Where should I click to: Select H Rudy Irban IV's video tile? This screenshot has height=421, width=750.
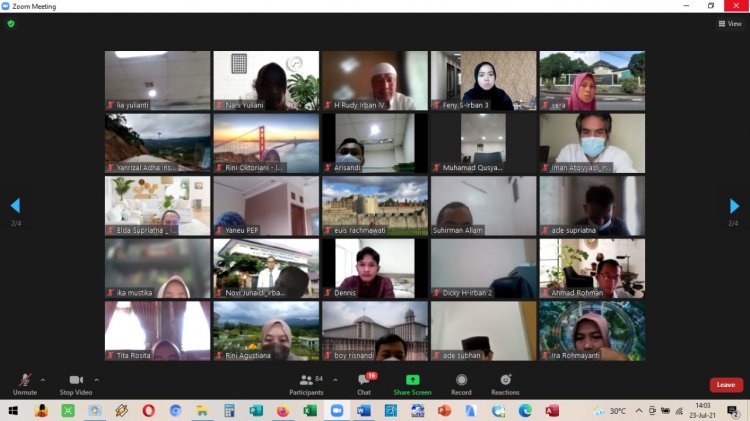375,80
